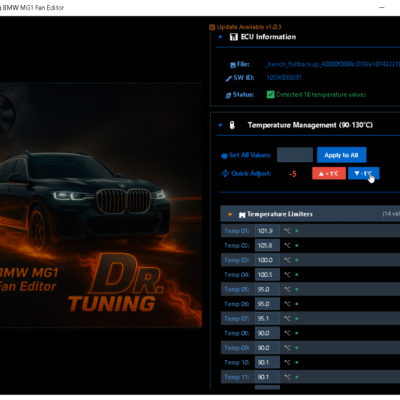
Task: Click the Temp 11 label
Action: 237,377
